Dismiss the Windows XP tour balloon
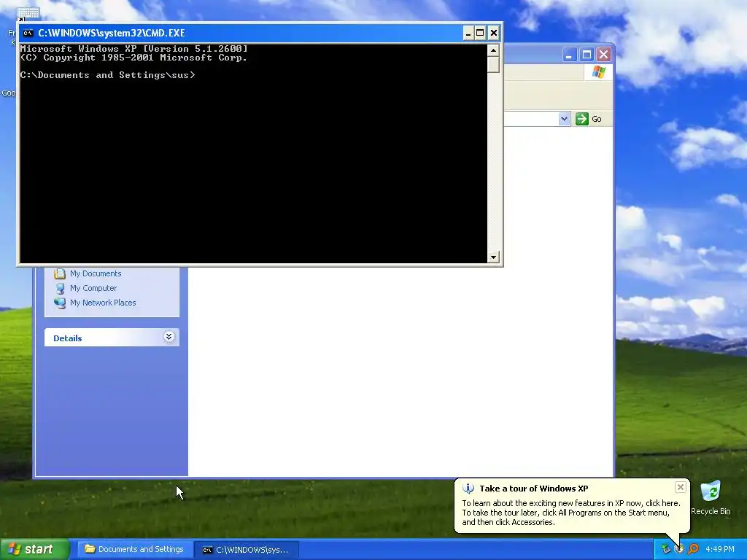This screenshot has width=747, height=560. tap(681, 487)
